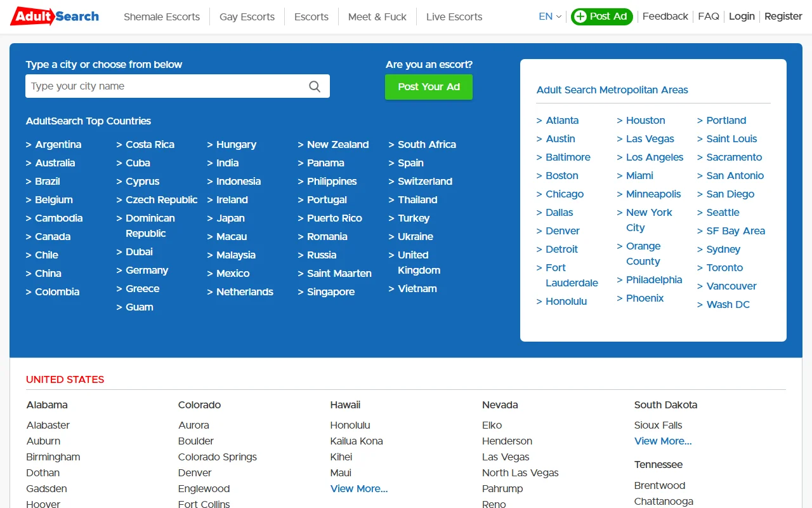Open the Meet & Fuck section

click(x=377, y=17)
